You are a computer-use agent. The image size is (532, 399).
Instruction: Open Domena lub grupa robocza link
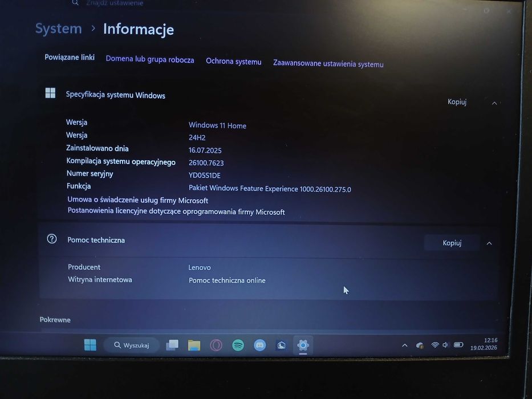click(x=150, y=59)
